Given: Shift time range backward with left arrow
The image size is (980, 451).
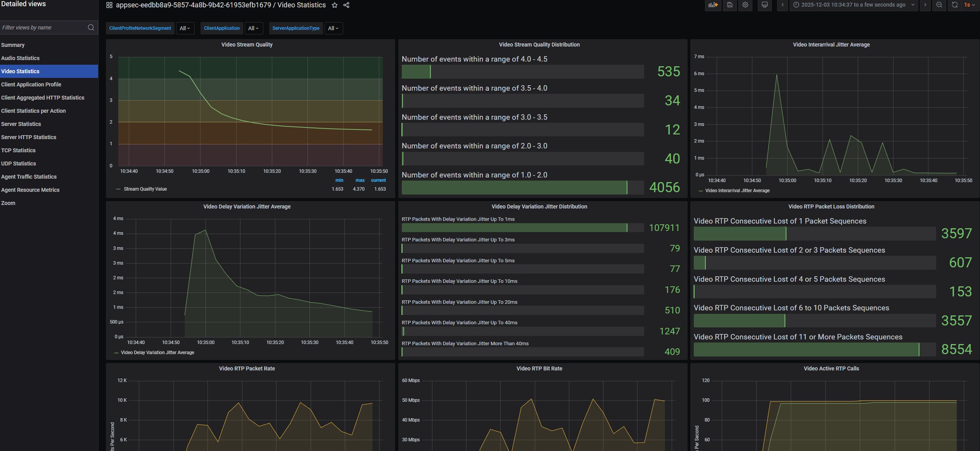Looking at the screenshot, I should click(x=782, y=5).
